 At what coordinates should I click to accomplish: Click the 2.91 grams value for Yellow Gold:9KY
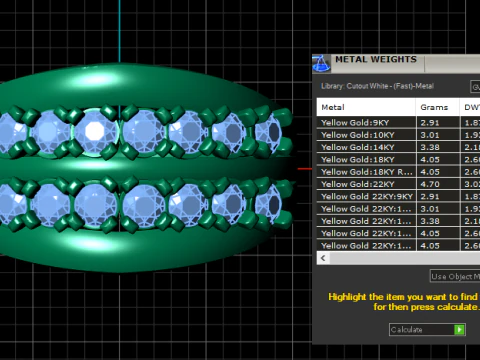[430, 123]
